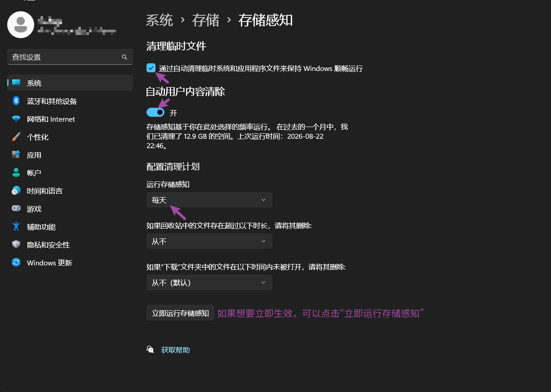Viewport: 551px width, 392px height.
Task: Open the 运行存储感知 dropdown showing 每天
Action: 209,200
